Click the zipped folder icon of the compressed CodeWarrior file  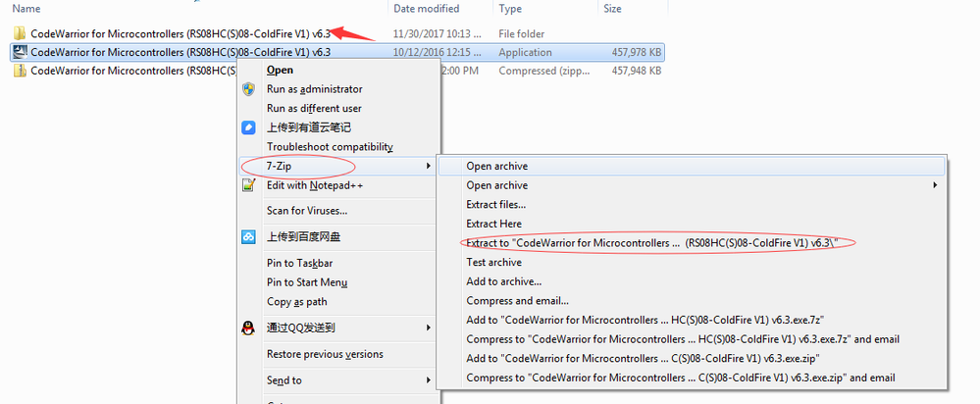tap(20, 71)
